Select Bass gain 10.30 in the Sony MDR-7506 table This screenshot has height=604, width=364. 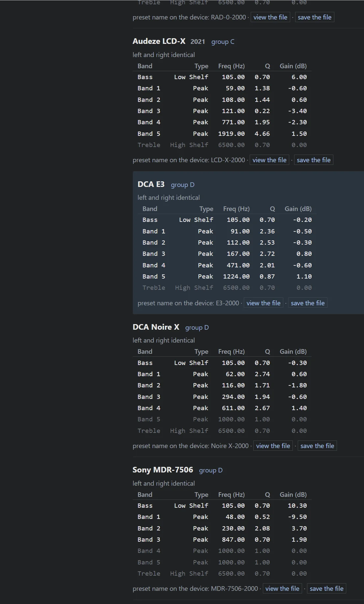tap(297, 506)
